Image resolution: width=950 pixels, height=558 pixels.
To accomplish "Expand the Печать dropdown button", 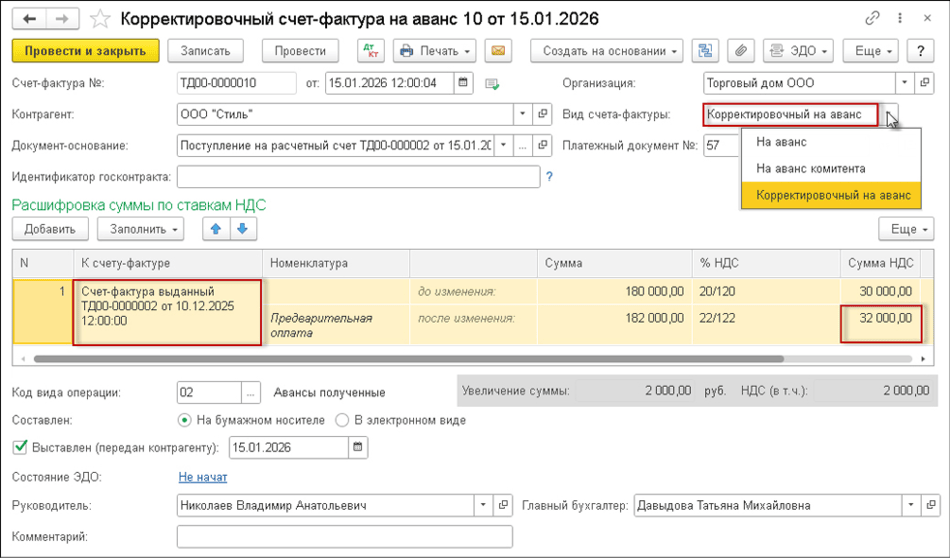I will click(x=434, y=51).
